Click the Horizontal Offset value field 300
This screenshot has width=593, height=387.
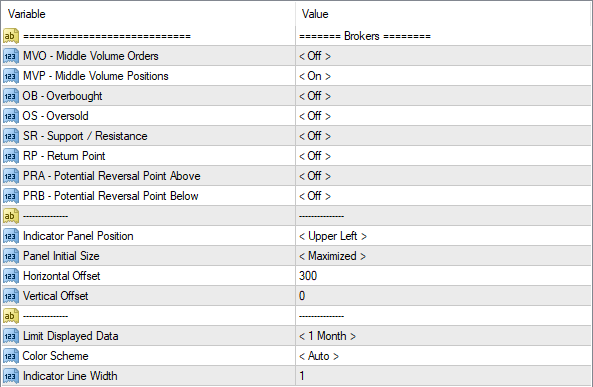pyautogui.click(x=444, y=276)
